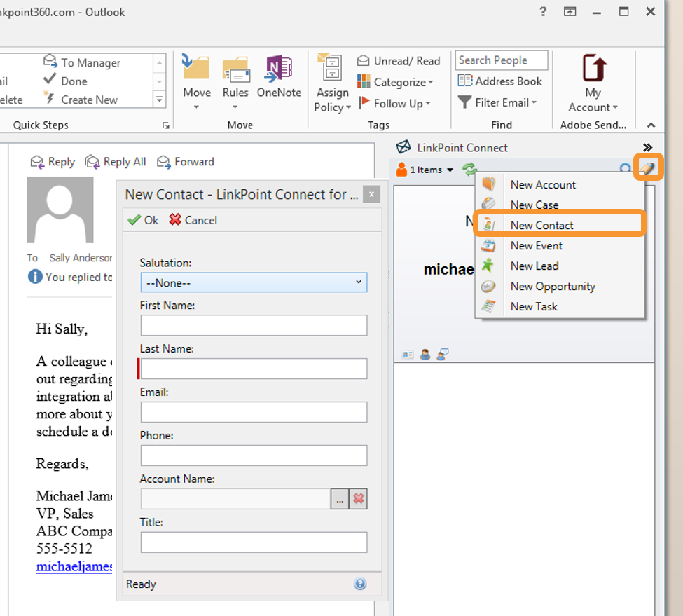Open Ribbon Display Options button
This screenshot has height=616, width=683.
click(x=570, y=11)
